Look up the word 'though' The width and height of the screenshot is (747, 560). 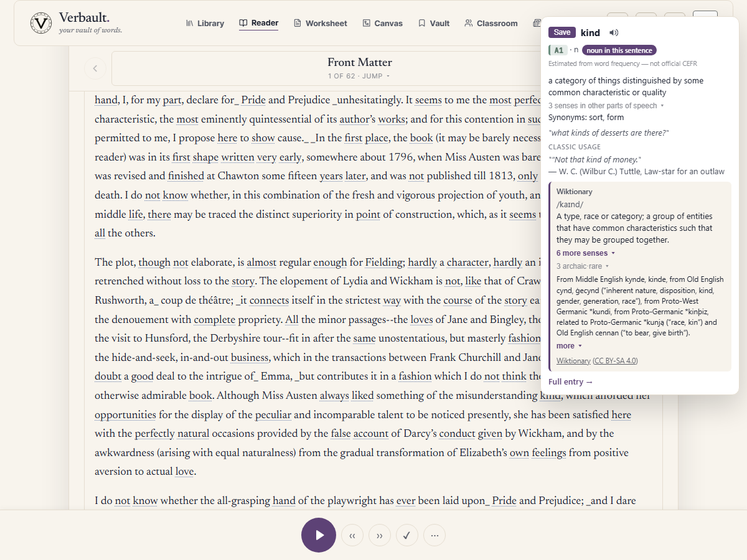click(154, 263)
